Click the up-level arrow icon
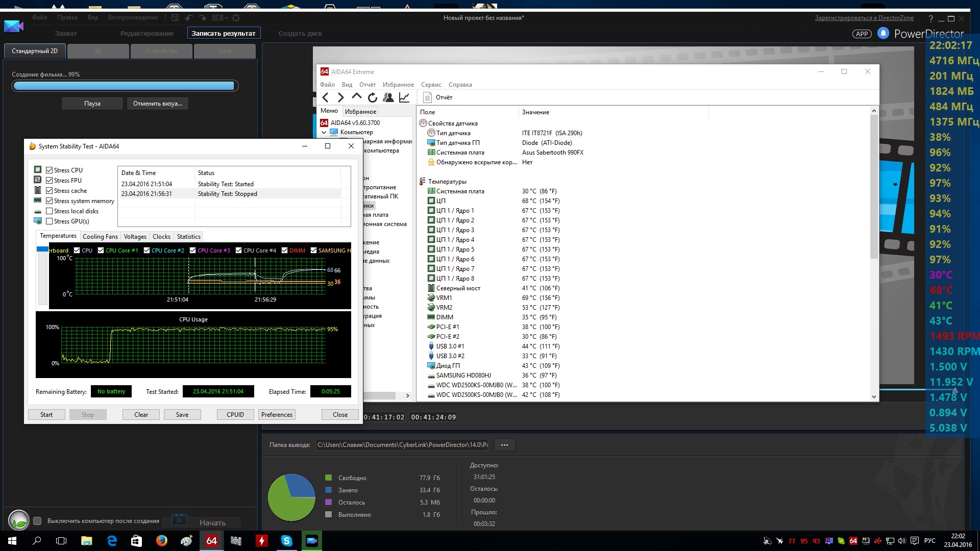Viewport: 980px width, 551px height. click(x=356, y=97)
